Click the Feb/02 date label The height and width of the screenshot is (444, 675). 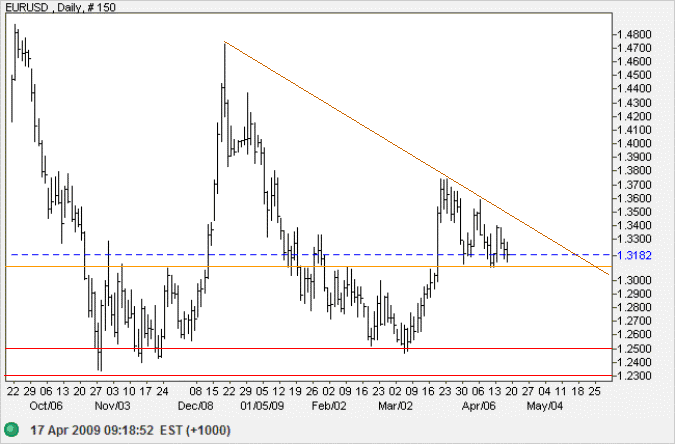pyautogui.click(x=329, y=406)
